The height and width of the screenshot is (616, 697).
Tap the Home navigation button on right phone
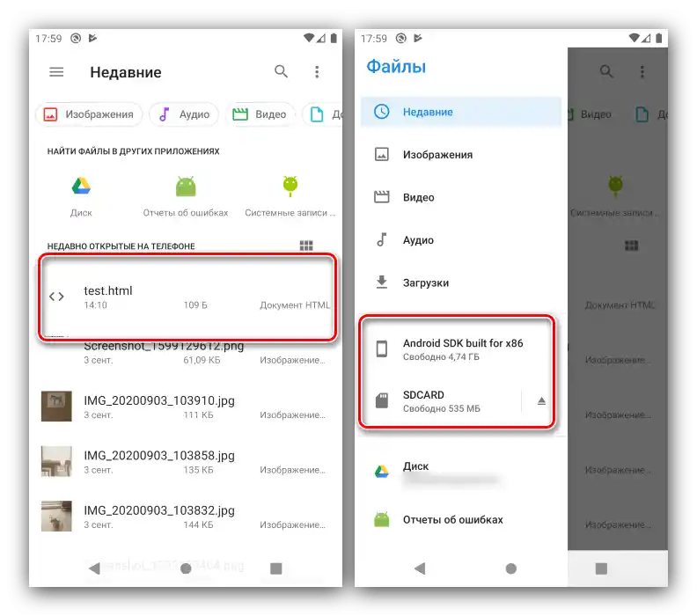pos(511,568)
